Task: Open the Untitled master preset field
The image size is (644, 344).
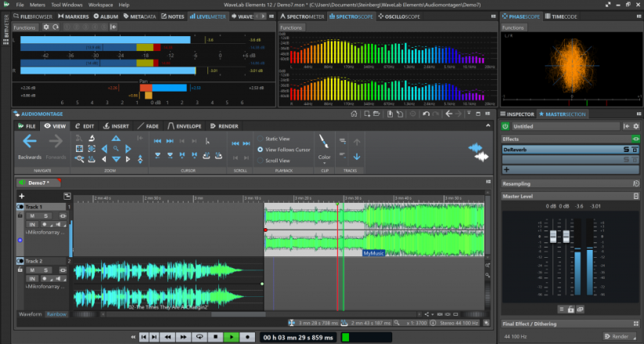Action: pyautogui.click(x=565, y=126)
